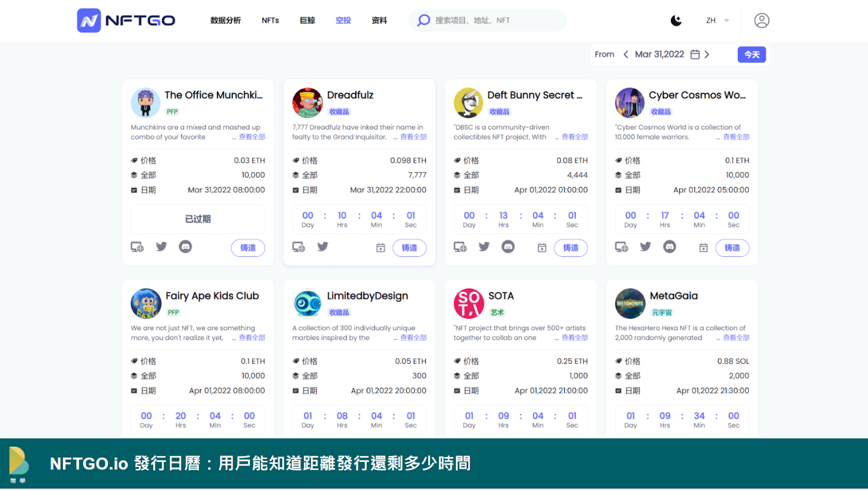Open Cyber Cosmos World avatar
The width and height of the screenshot is (868, 490).
[x=630, y=103]
